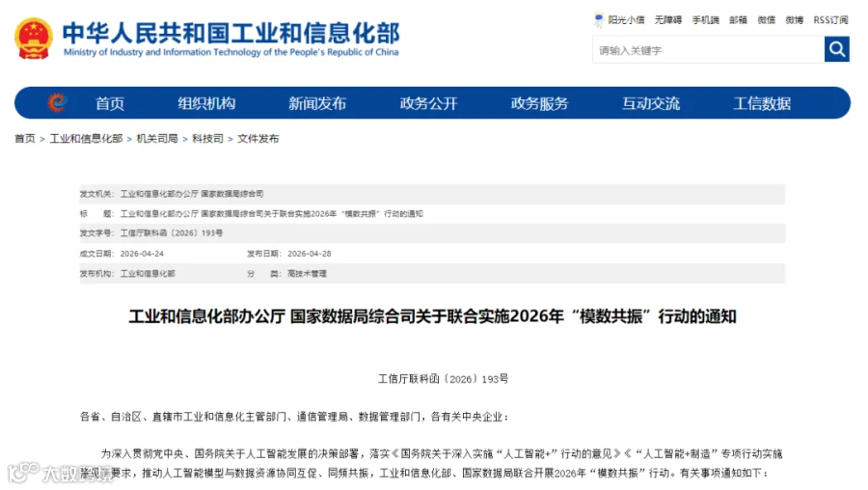
Task: Click the blue search magnifier button
Action: click(x=836, y=50)
